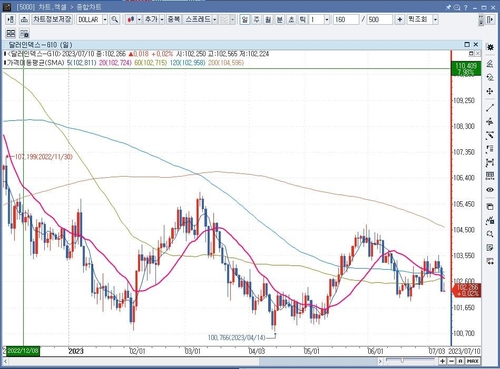Click the 107,199(2022/11/30) high price label
This screenshot has height=369, width=500.
(x=44, y=157)
